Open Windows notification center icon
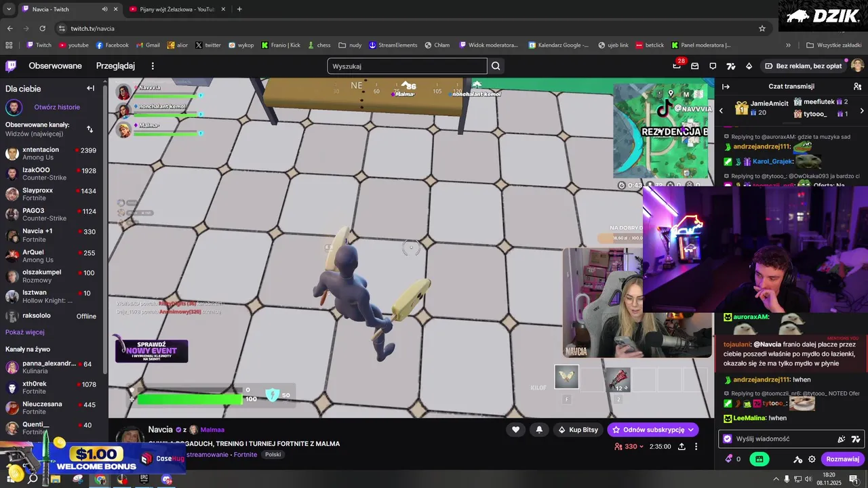This screenshot has height=488, width=868. tap(854, 479)
